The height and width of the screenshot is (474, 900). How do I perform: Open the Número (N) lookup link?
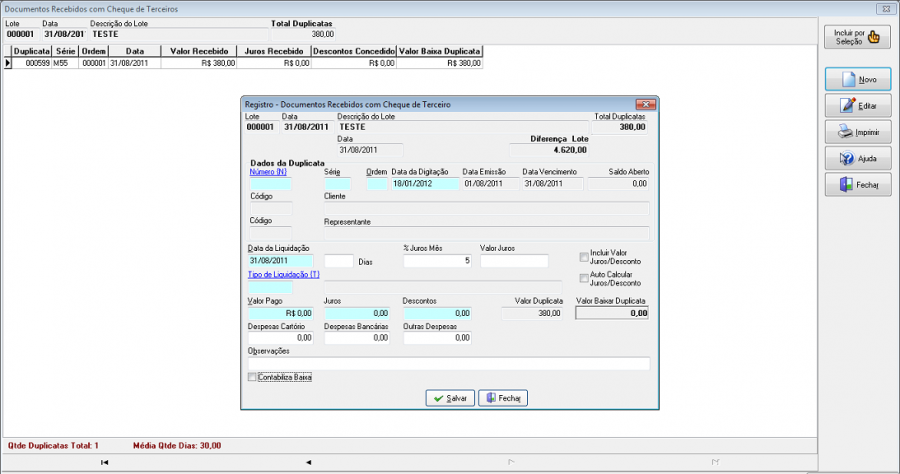coord(268,172)
